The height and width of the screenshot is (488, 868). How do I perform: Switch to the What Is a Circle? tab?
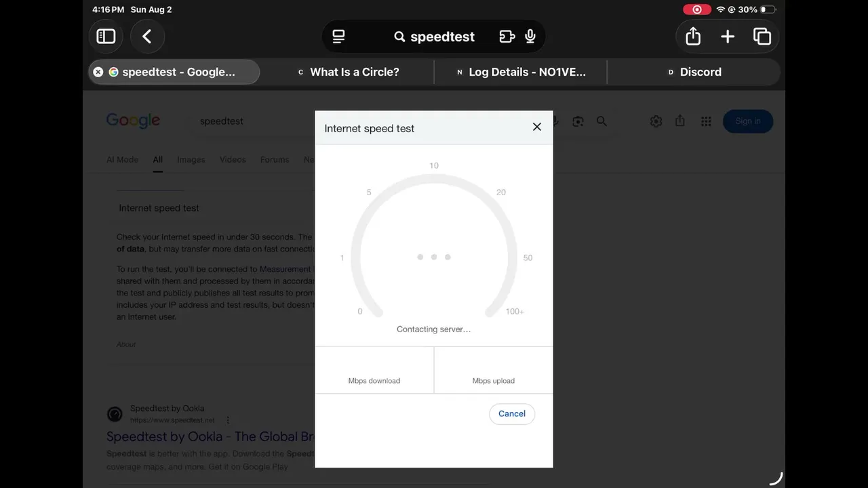click(348, 72)
